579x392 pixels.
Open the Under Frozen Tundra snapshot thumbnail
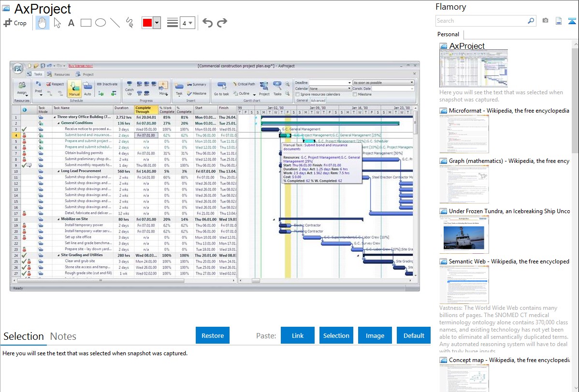(464, 235)
